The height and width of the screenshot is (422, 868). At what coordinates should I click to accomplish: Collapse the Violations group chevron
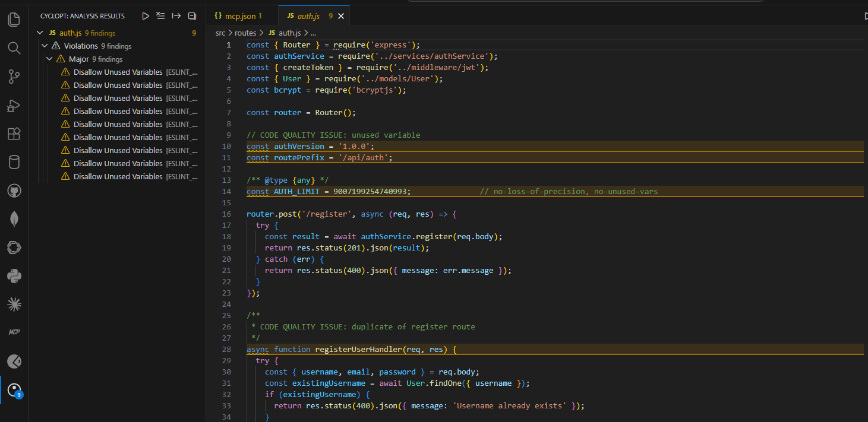45,46
